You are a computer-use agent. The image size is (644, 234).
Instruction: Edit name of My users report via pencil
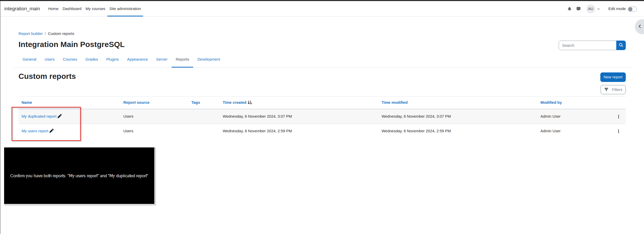click(52, 131)
